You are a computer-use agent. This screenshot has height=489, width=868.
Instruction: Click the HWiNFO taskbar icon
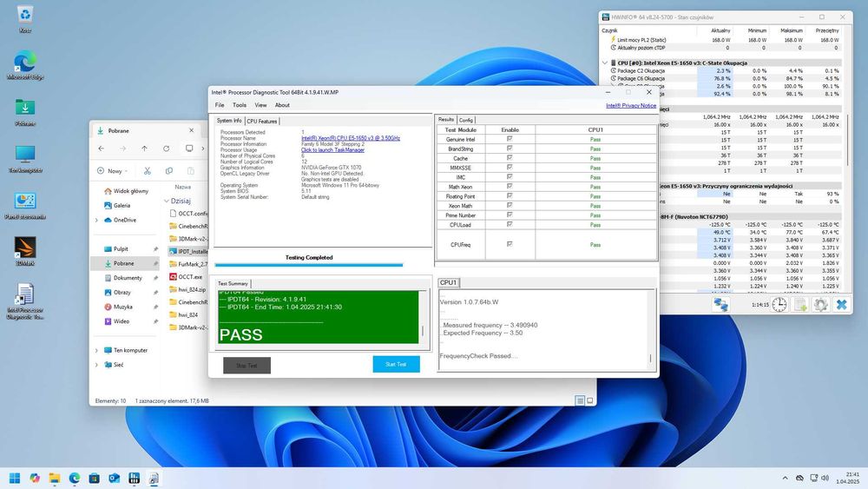[x=134, y=478]
